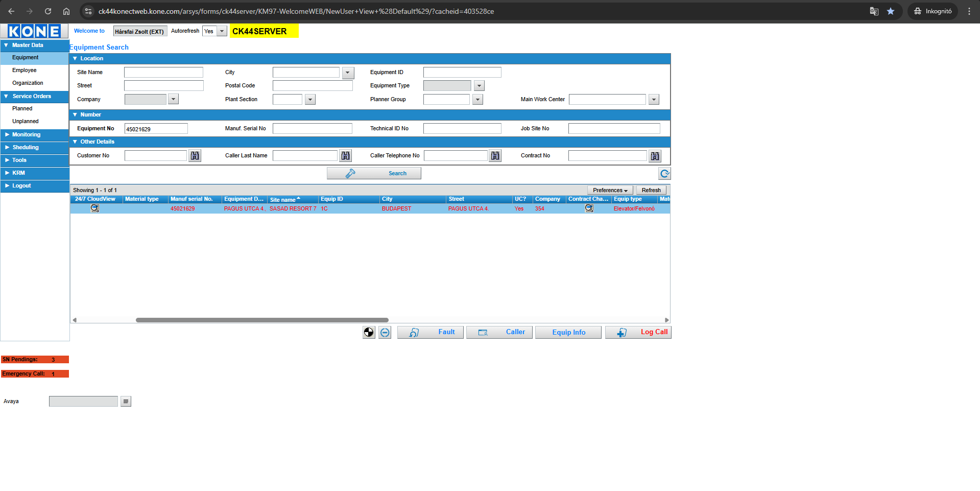Screen dimensions: 980x491
Task: Collapse the Location section
Action: tap(75, 59)
